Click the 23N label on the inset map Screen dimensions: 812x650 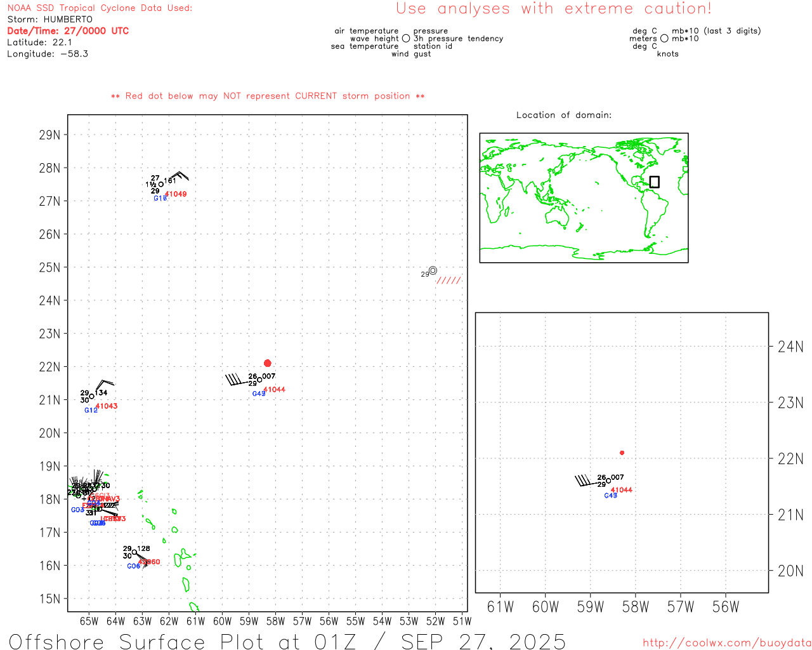790,403
